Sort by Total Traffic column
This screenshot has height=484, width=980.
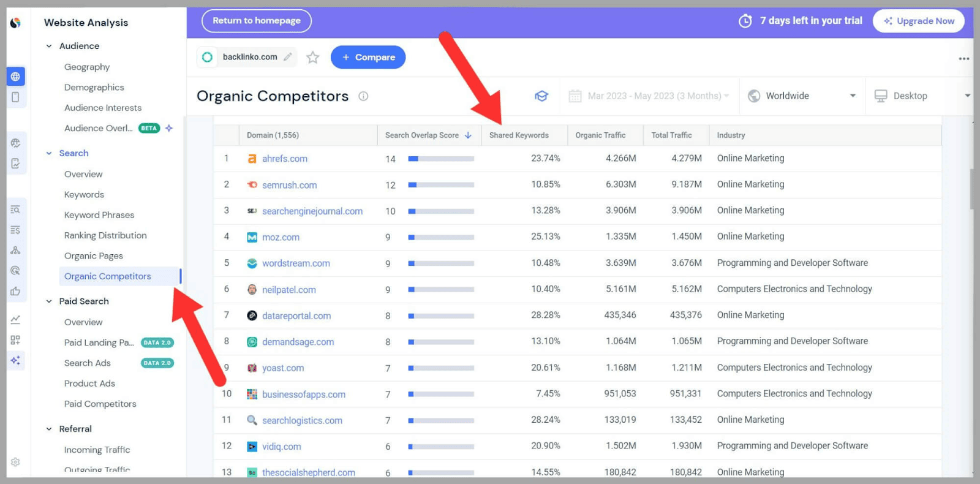671,135
